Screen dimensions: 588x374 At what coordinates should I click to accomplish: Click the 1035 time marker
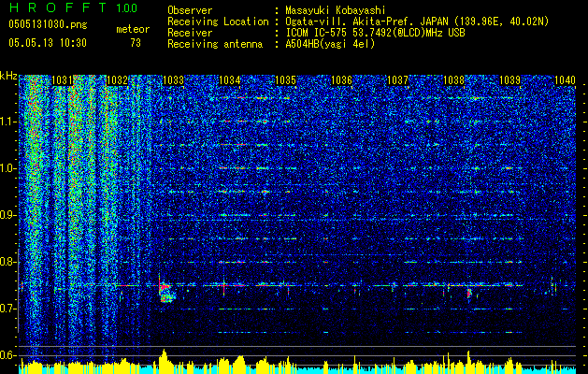pyautogui.click(x=286, y=79)
